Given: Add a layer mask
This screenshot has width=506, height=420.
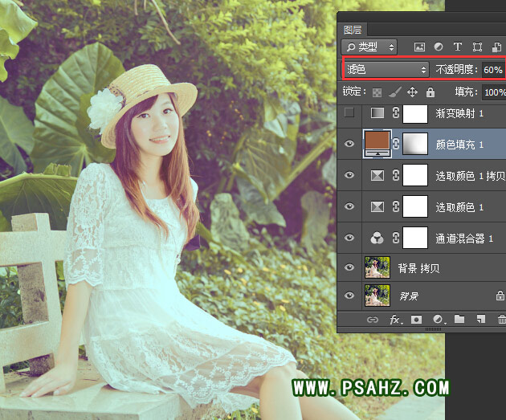Looking at the screenshot, I should click(x=416, y=320).
